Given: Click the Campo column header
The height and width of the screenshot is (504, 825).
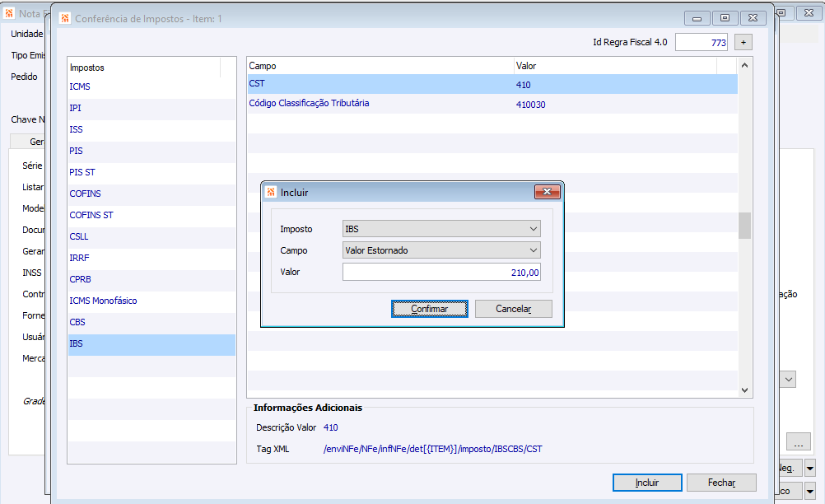Looking at the screenshot, I should pyautogui.click(x=380, y=66).
